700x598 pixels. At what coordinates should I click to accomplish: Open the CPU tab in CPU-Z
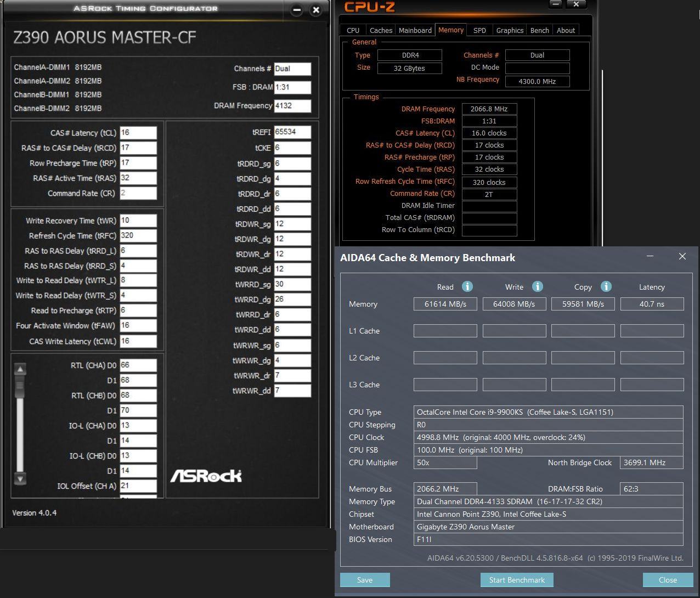tap(353, 30)
